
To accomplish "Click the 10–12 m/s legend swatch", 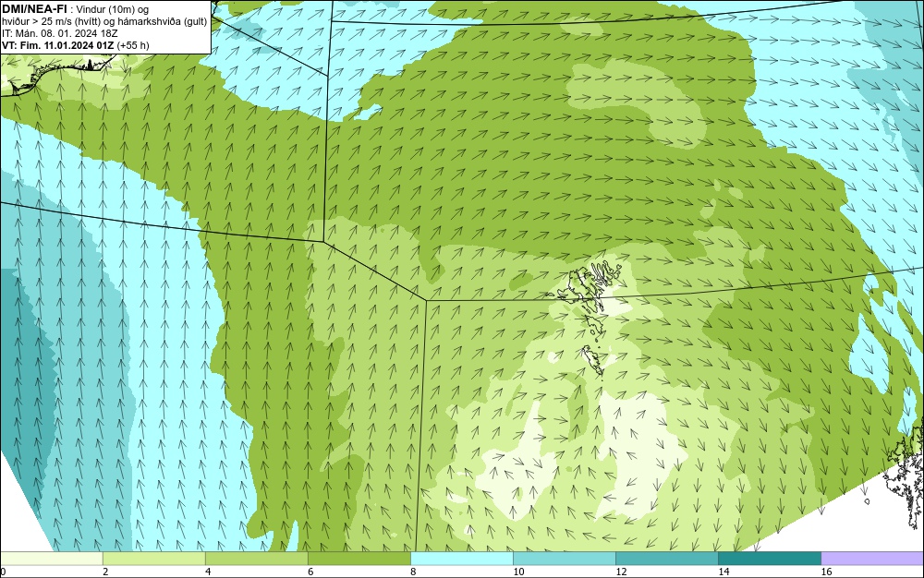I will point(564,559).
